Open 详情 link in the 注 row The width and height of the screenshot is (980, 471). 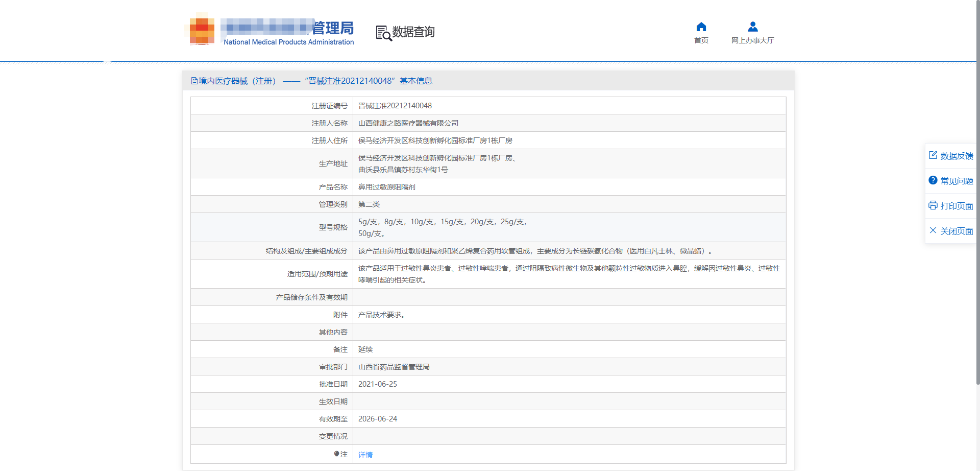point(365,455)
